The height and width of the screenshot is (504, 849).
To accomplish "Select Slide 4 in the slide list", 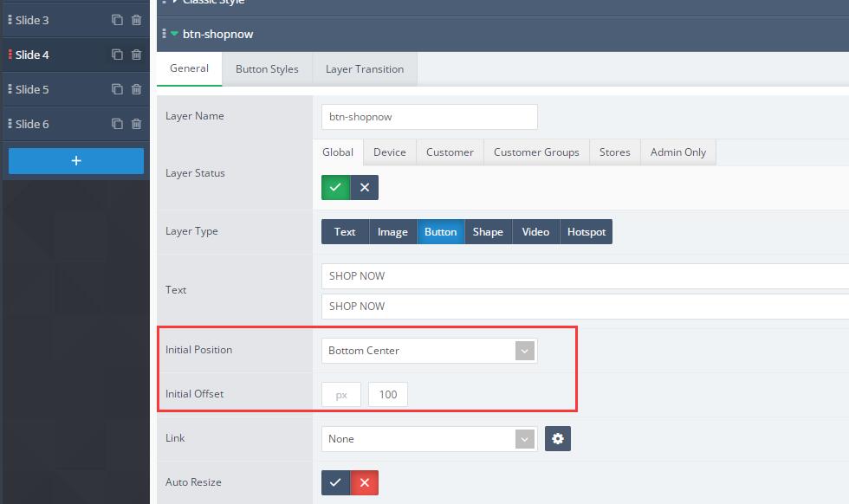I will click(32, 55).
